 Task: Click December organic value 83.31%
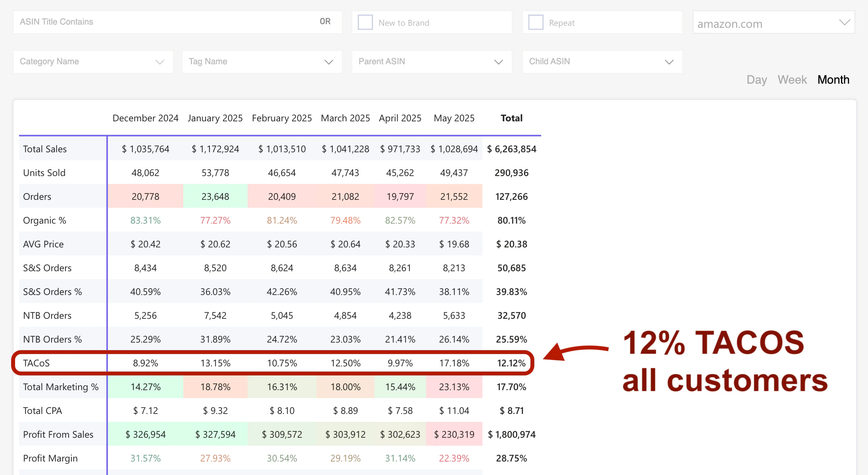point(145,220)
